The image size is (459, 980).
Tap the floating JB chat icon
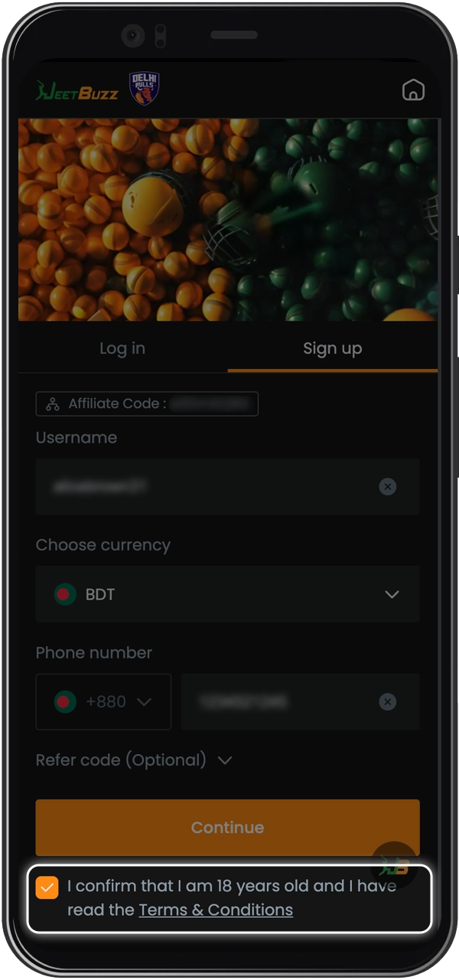point(394,865)
